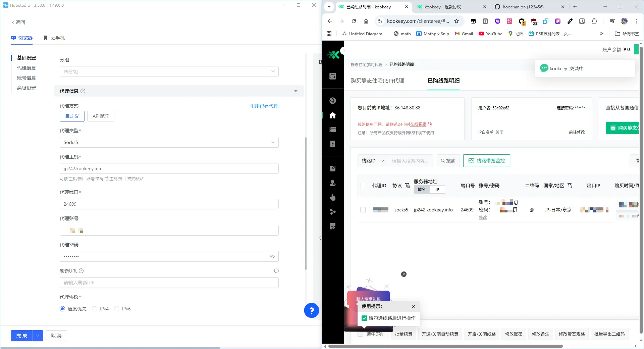Close the 使用提示 tooltip
Screen dimensions: 644x349
(x=414, y=306)
